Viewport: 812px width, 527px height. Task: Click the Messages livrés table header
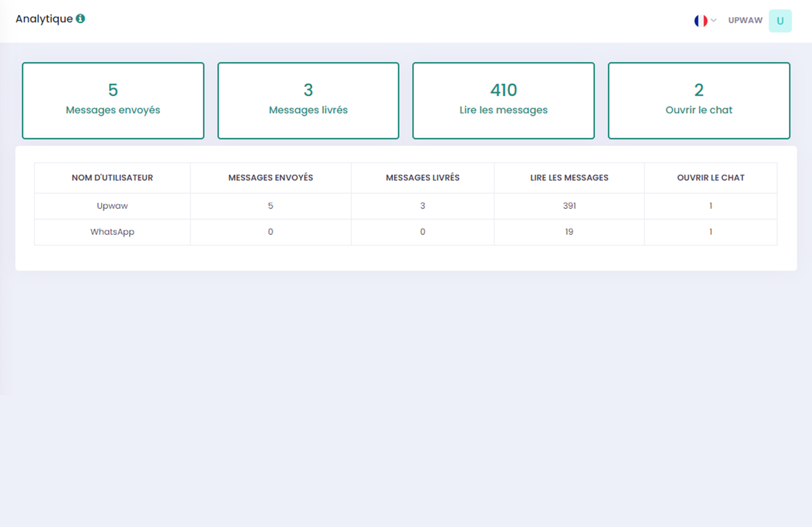pos(422,178)
